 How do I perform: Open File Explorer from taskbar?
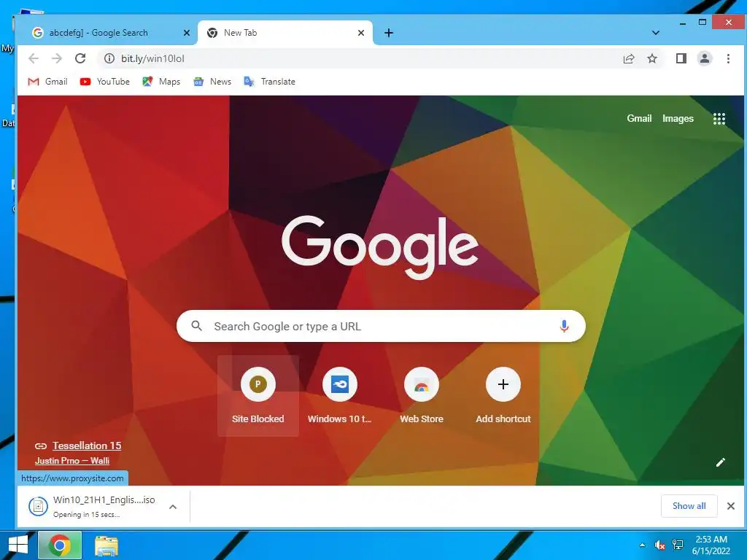[x=107, y=546]
